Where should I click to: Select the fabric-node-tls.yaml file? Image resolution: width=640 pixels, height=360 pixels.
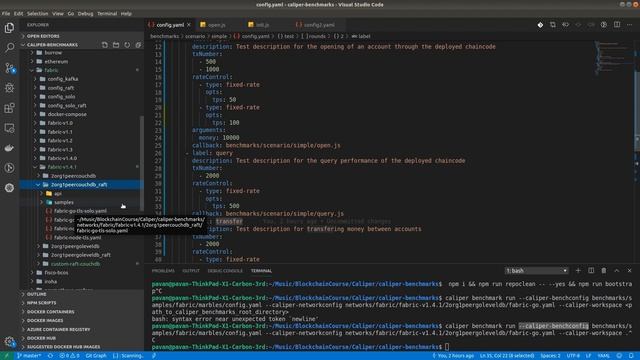click(78, 238)
